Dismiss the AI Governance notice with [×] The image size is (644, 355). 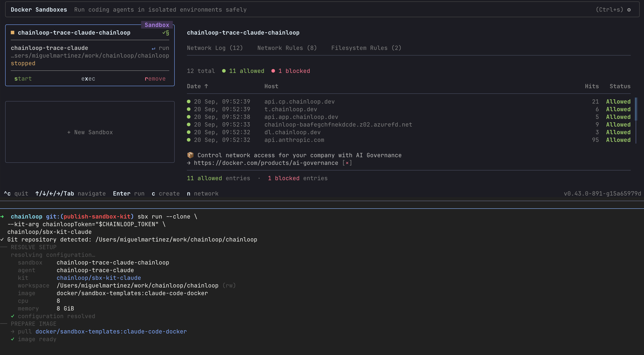click(x=347, y=163)
